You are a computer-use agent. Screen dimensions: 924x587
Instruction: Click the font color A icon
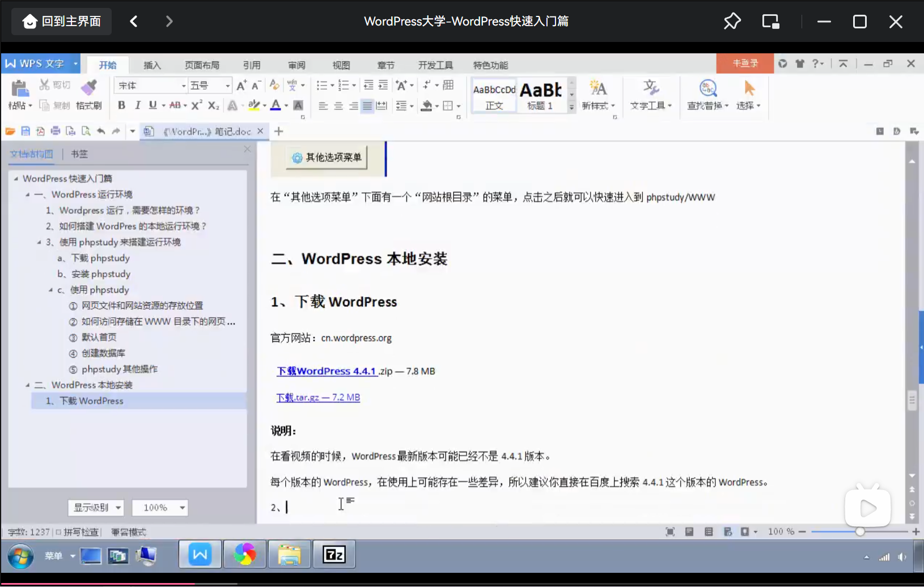coord(275,105)
